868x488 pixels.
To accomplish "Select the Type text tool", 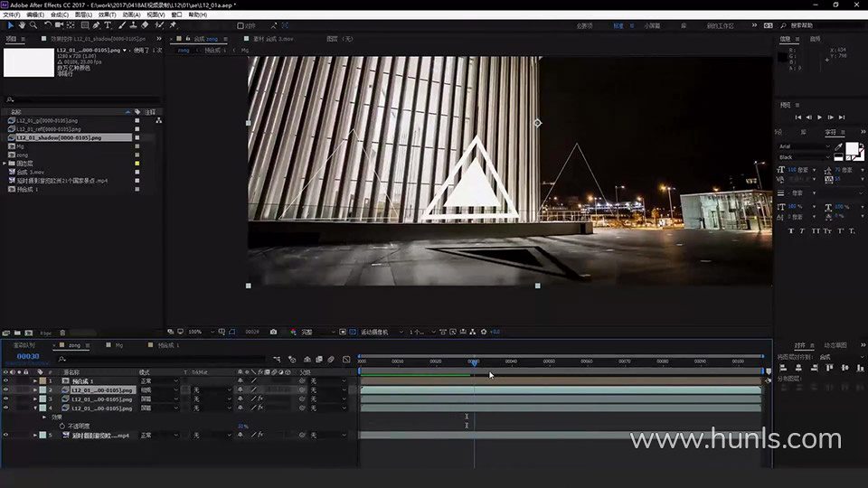I will coord(108,25).
